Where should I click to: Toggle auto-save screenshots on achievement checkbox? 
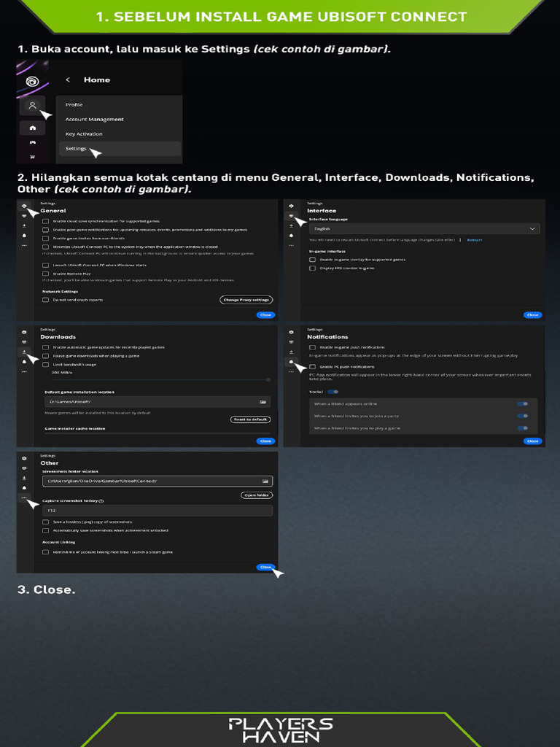pyautogui.click(x=46, y=530)
